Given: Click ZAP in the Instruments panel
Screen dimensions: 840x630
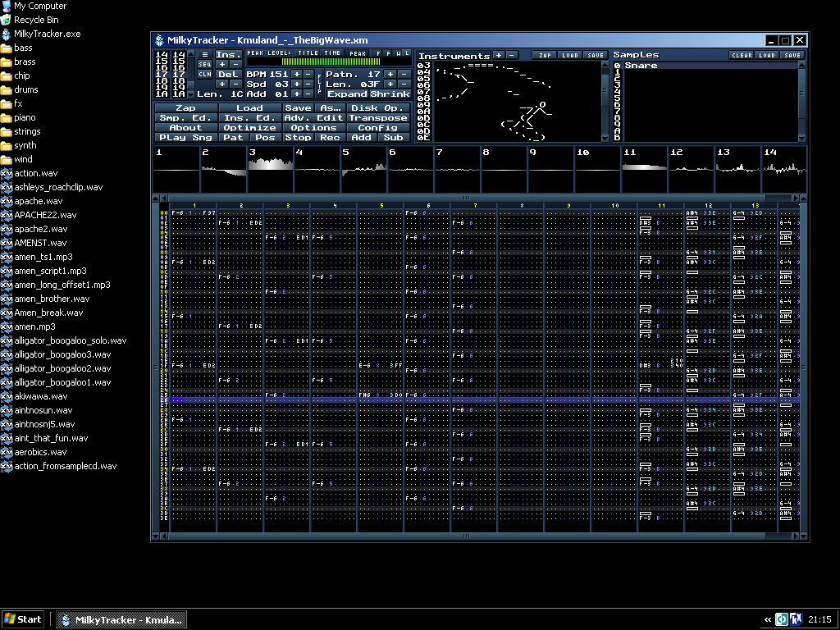Looking at the screenshot, I should (545, 55).
